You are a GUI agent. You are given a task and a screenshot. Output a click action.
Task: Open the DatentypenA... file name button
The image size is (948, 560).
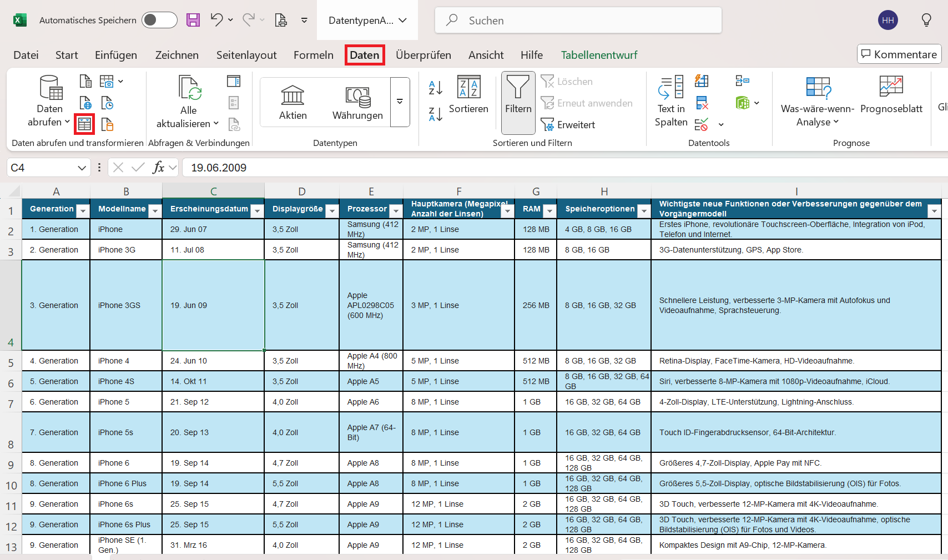point(367,21)
